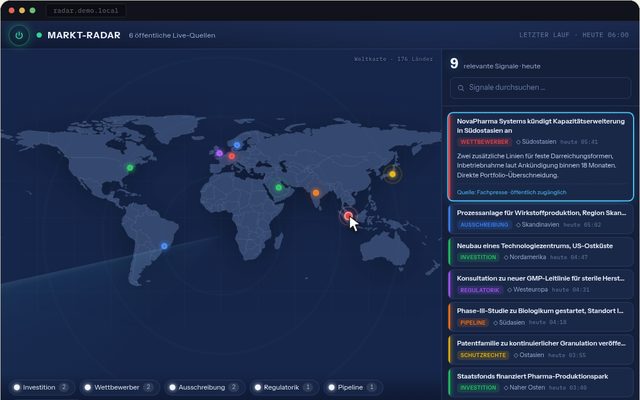Select the red map marker in Western Europe
Viewport: 640px width, 400px height.
(x=231, y=156)
